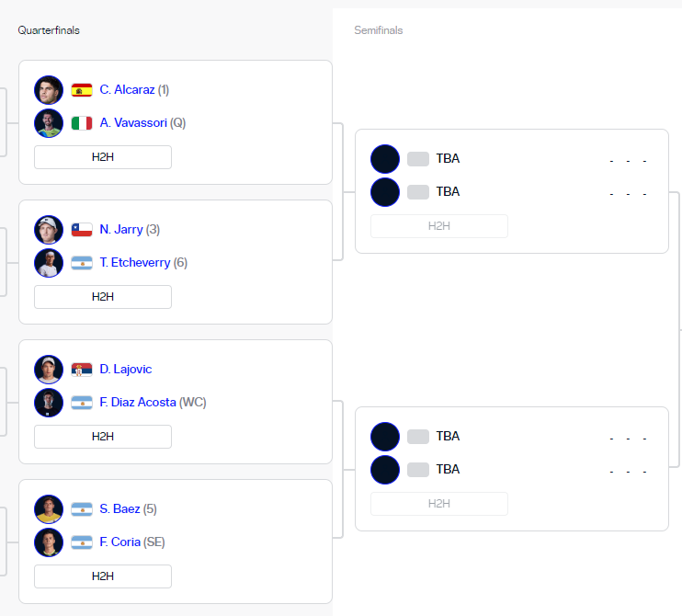682x616 pixels.
Task: Click the Italy flag icon beside Vavassori
Action: [x=82, y=123]
